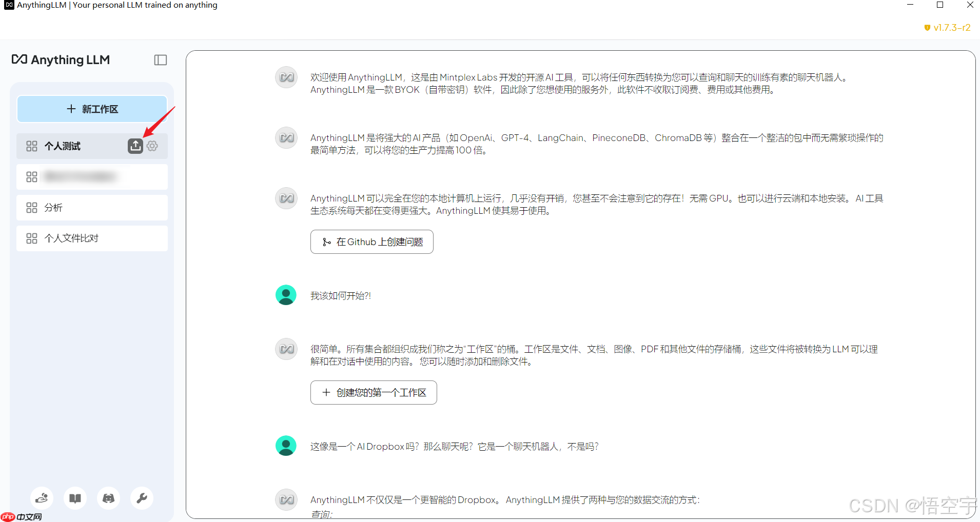The image size is (980, 522).
Task: Open the Discord community icon
Action: tap(108, 498)
